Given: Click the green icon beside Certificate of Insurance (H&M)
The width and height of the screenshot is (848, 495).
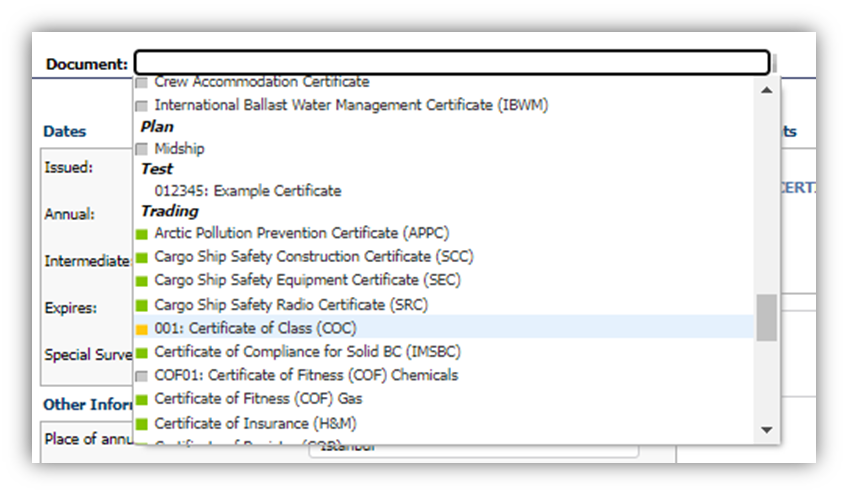Looking at the screenshot, I should click(x=141, y=424).
